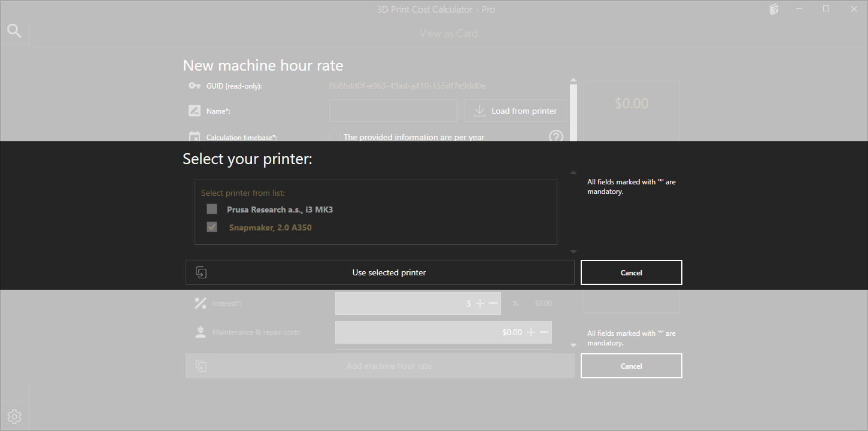
Task: Switch to View as Card
Action: tap(449, 34)
